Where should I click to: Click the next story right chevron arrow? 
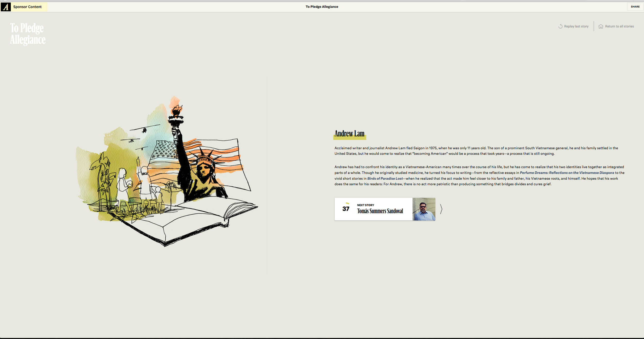(x=441, y=209)
